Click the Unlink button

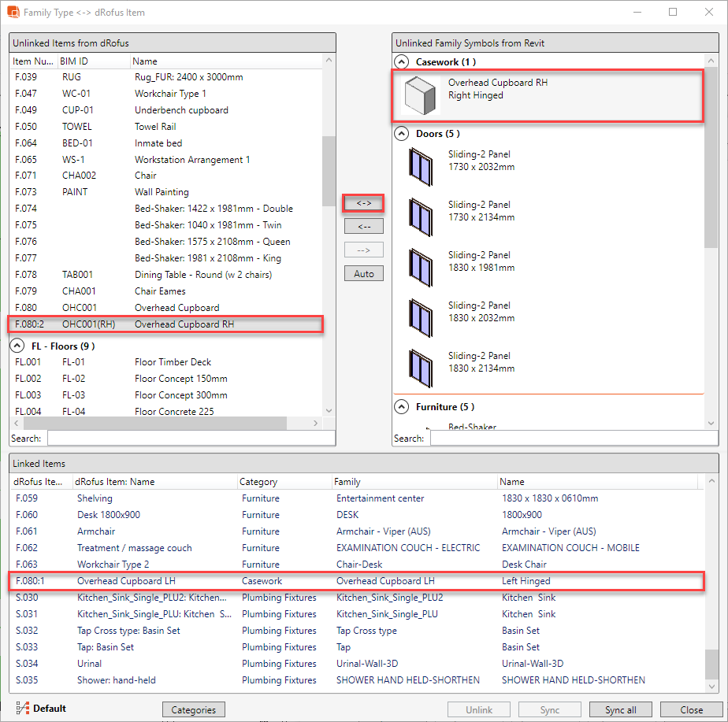[x=479, y=709]
